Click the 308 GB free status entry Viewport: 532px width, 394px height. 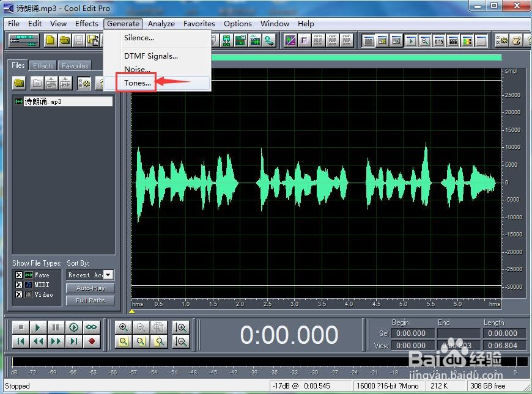point(487,386)
